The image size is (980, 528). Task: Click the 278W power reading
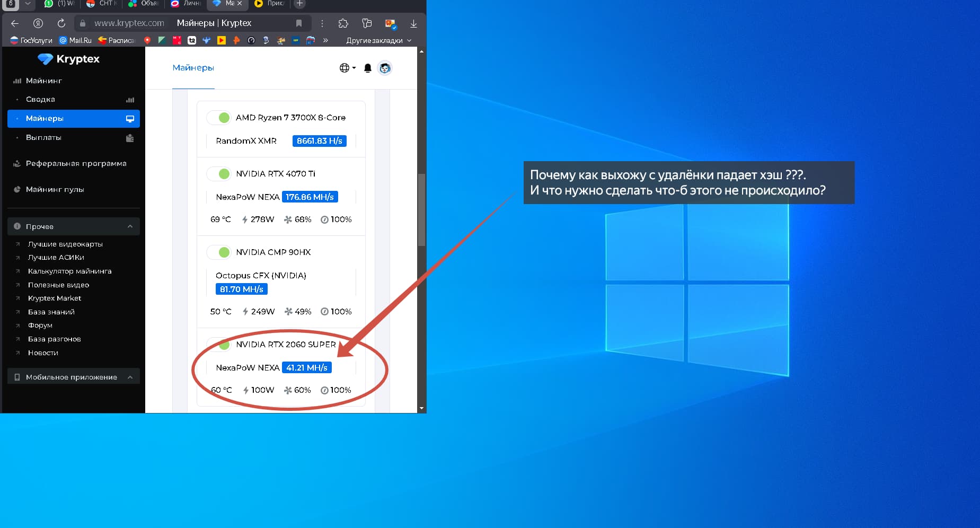pos(258,219)
